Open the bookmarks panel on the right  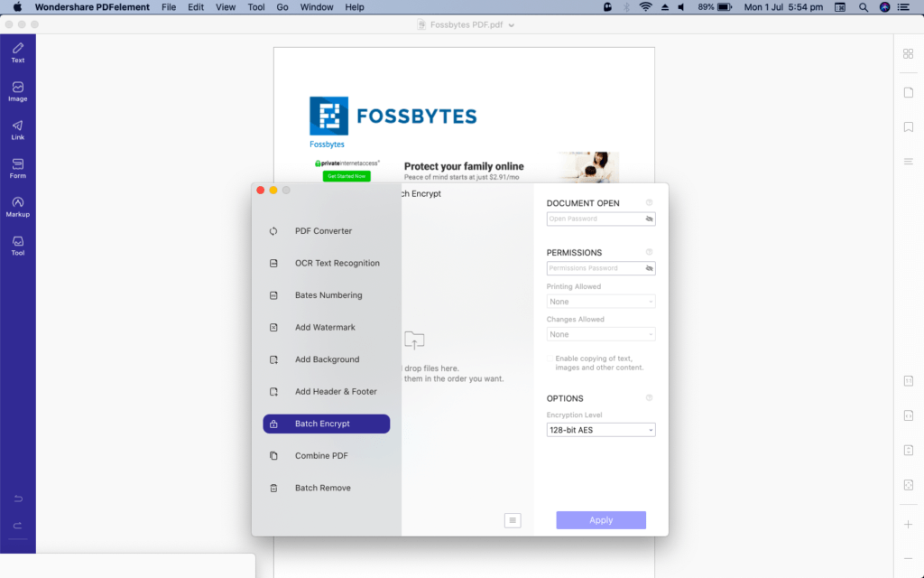[x=909, y=126]
